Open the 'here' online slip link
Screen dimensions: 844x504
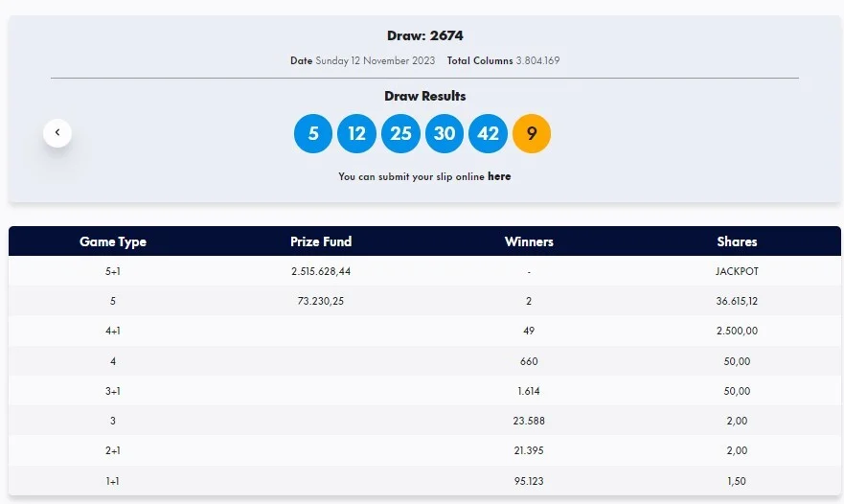pos(499,176)
